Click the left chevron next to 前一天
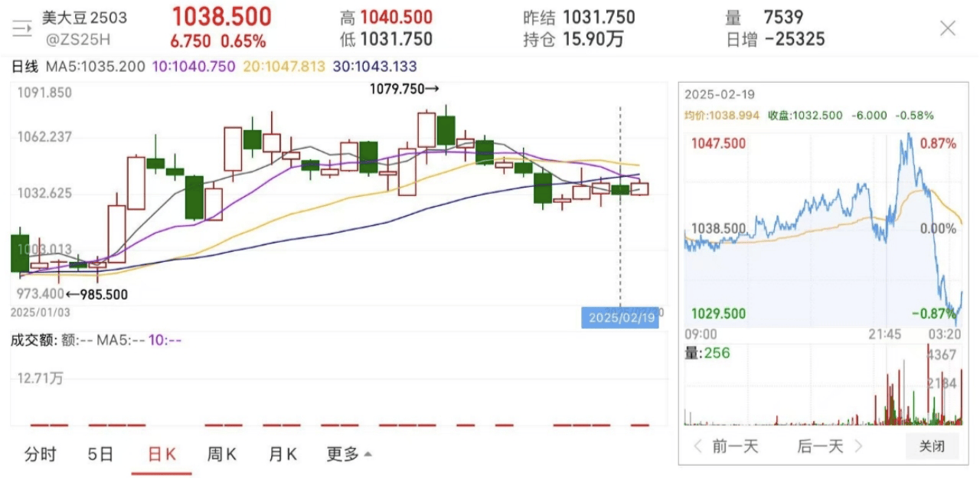Screen dimensions: 980x478 (x=697, y=446)
